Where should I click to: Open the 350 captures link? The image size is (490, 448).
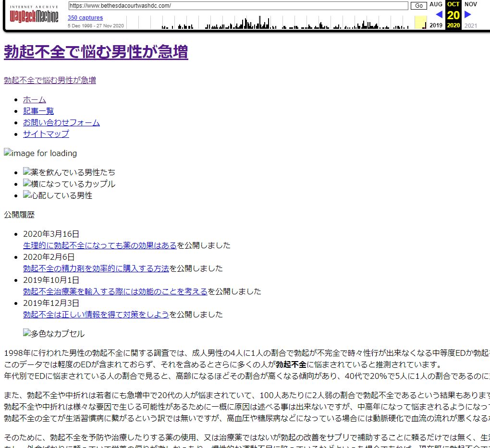[85, 18]
